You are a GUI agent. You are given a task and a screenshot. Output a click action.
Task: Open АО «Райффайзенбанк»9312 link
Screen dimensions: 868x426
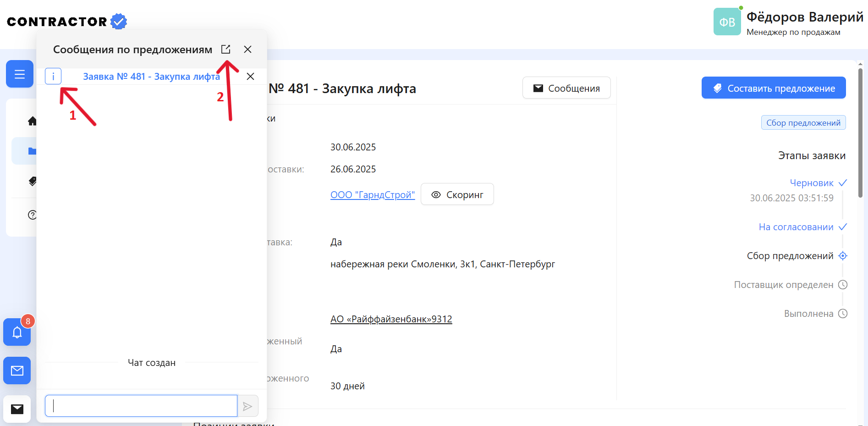[x=391, y=319]
